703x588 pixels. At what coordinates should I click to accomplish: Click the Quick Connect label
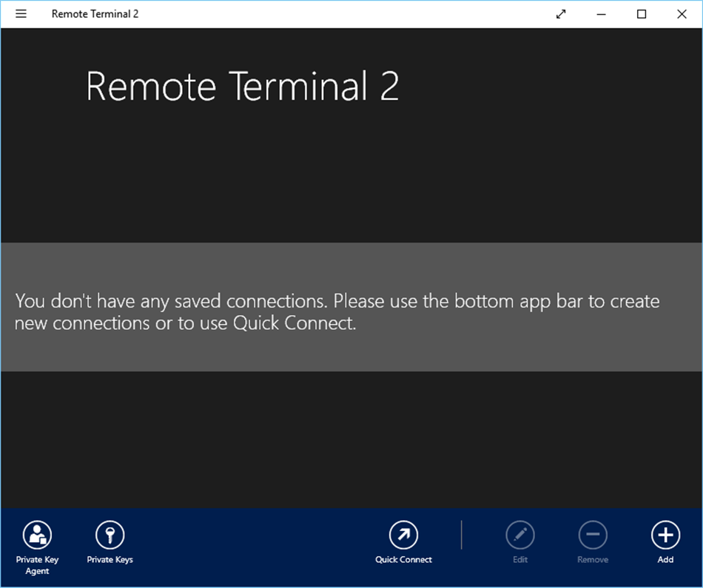403,560
